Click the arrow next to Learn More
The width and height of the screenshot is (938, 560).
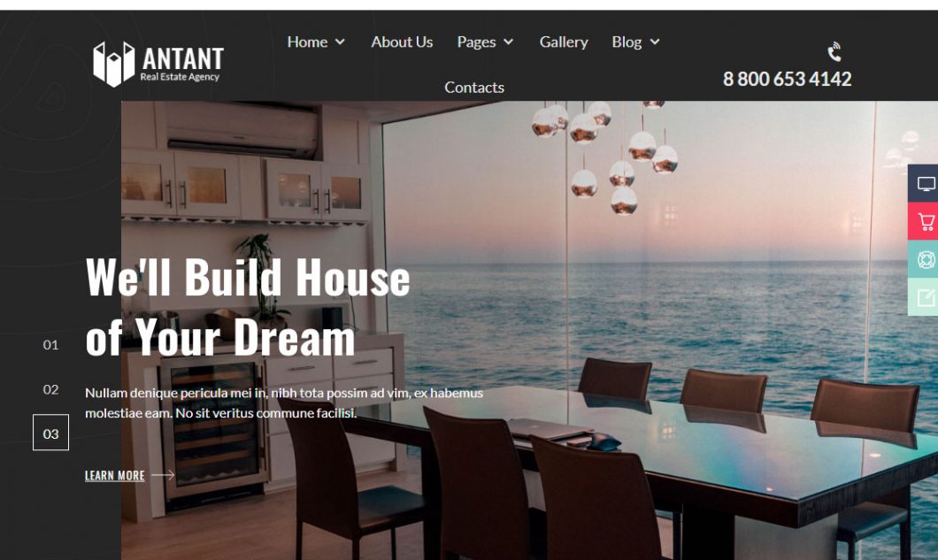coord(163,475)
